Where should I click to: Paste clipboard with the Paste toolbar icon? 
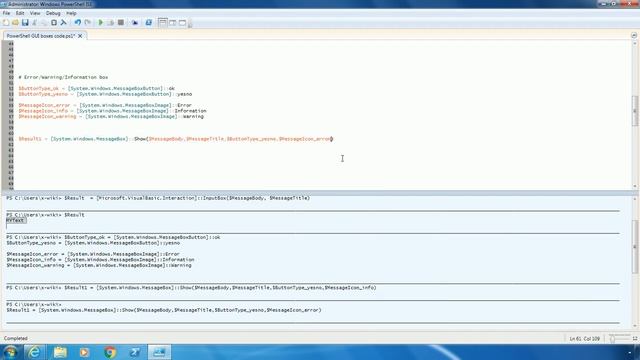pos(54,23)
